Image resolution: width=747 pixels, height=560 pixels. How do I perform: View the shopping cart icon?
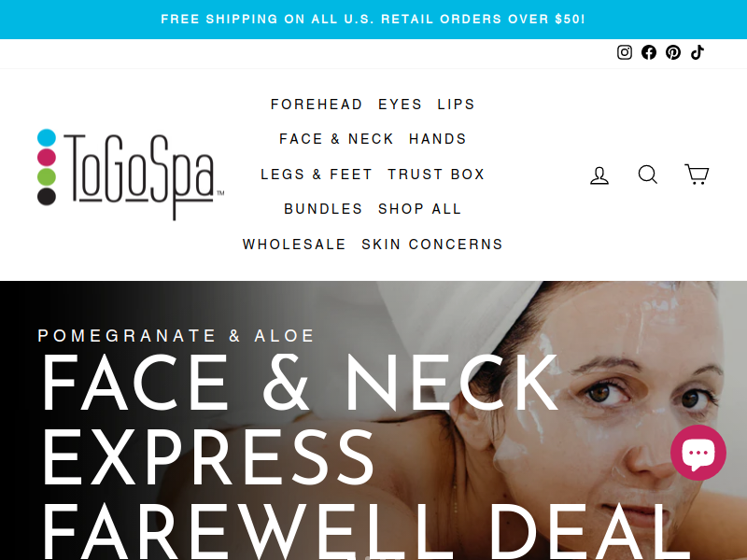click(x=697, y=175)
